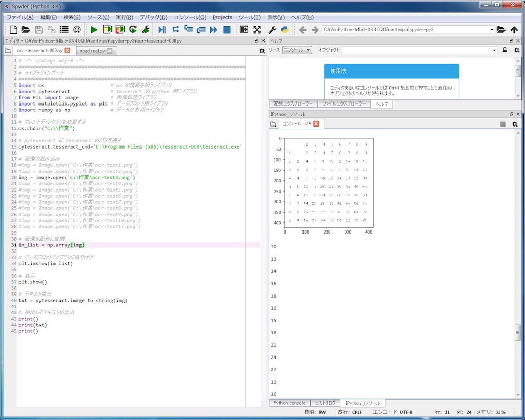Toggle the Help pane lock icon

coord(504,50)
